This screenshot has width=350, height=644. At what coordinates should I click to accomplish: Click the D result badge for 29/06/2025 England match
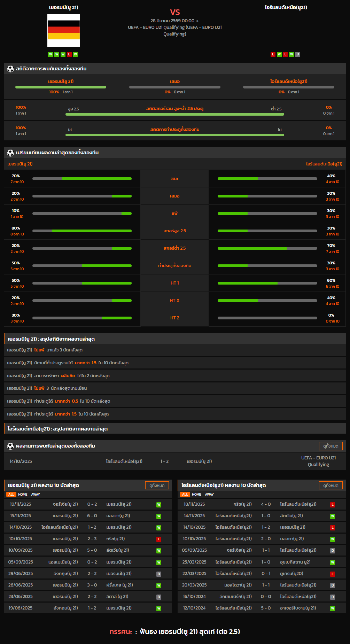pos(159,574)
